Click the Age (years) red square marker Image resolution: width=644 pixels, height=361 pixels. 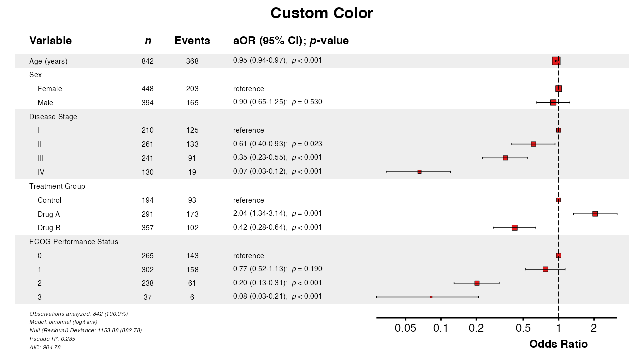[x=556, y=61]
